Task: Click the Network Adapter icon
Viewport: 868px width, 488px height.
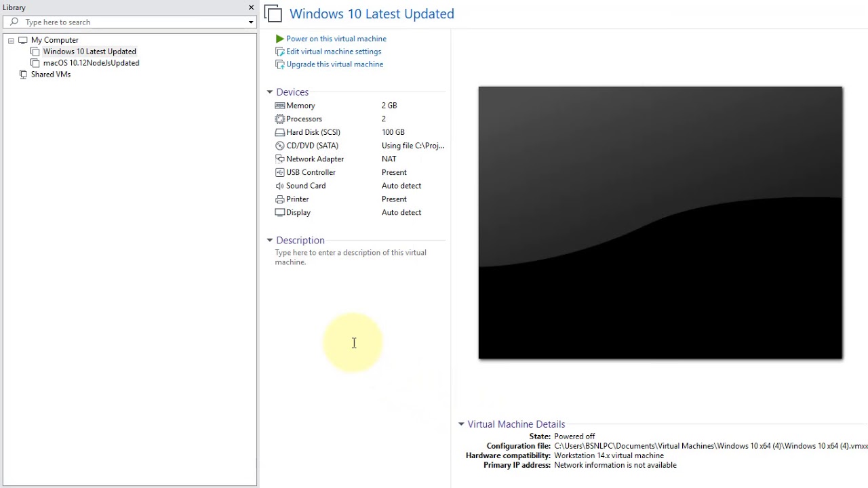Action: pos(279,159)
